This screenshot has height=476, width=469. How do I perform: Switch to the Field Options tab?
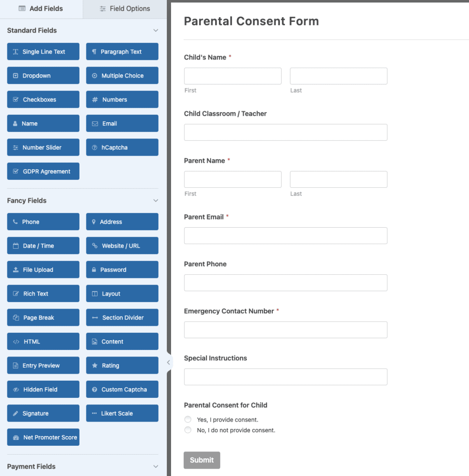click(x=124, y=8)
